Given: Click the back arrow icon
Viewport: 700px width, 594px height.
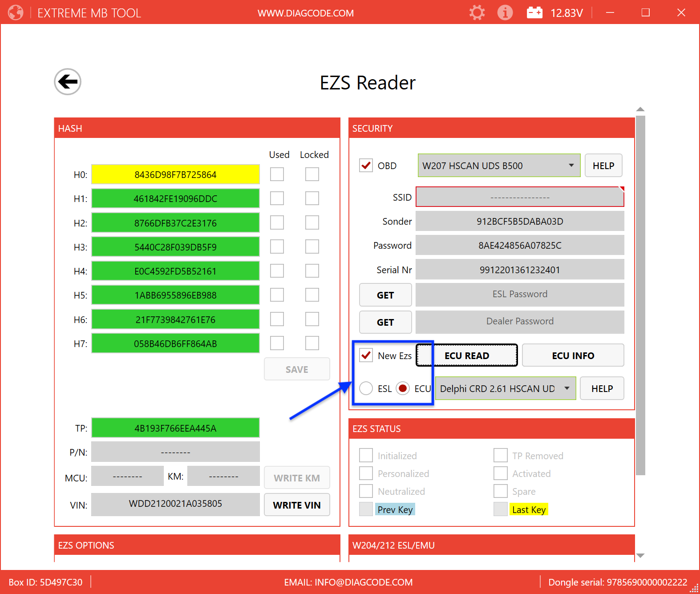Looking at the screenshot, I should pyautogui.click(x=68, y=82).
